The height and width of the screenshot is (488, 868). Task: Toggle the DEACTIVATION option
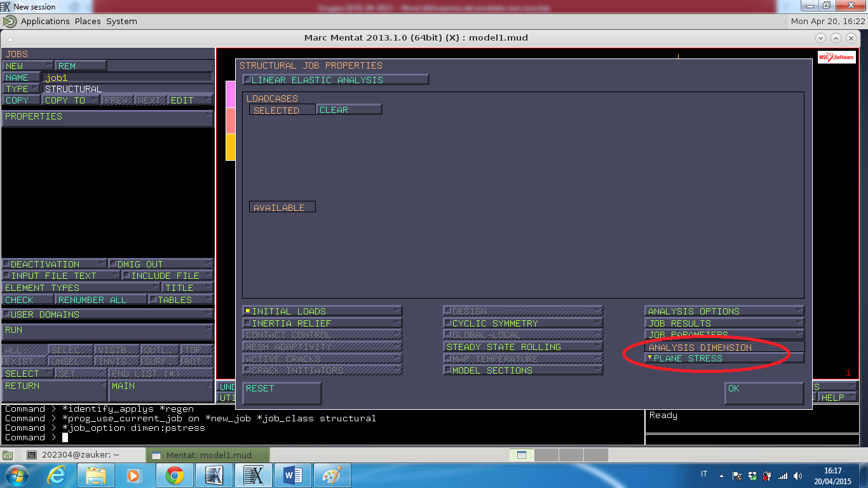pyautogui.click(x=54, y=264)
